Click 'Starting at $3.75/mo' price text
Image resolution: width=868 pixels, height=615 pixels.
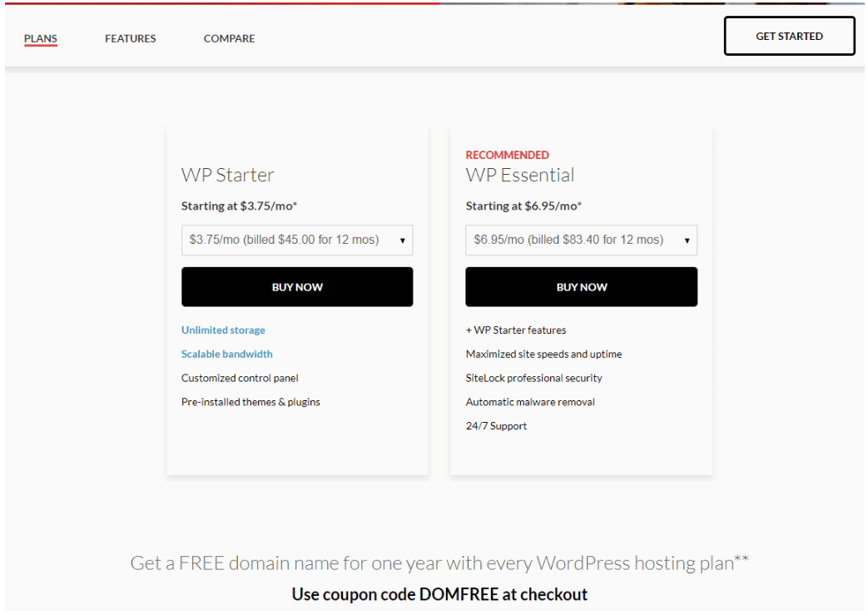239,206
